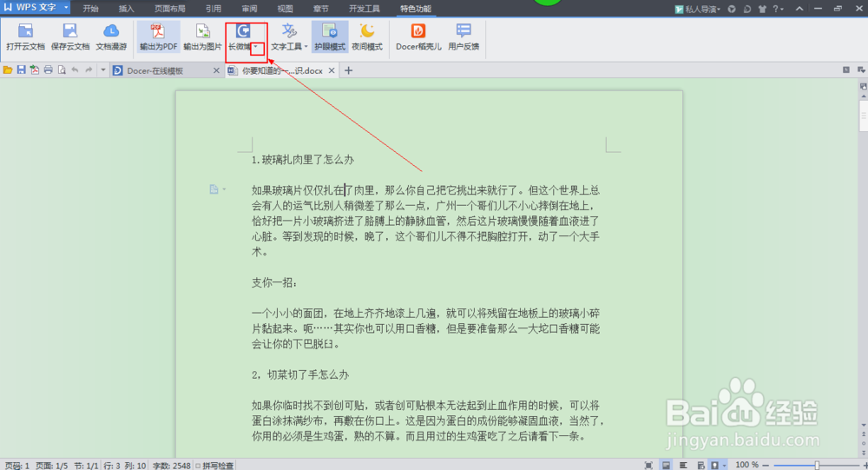Viewport: 868px width, 470px height.
Task: Open cloud document (打开云文档)
Action: 25,37
